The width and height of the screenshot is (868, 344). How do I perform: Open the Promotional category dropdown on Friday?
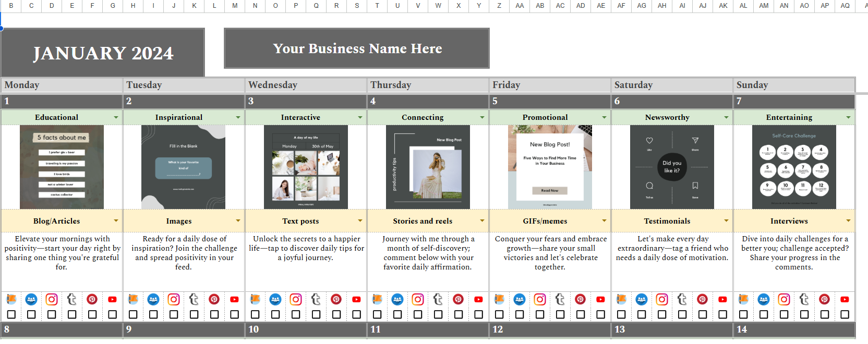click(604, 117)
